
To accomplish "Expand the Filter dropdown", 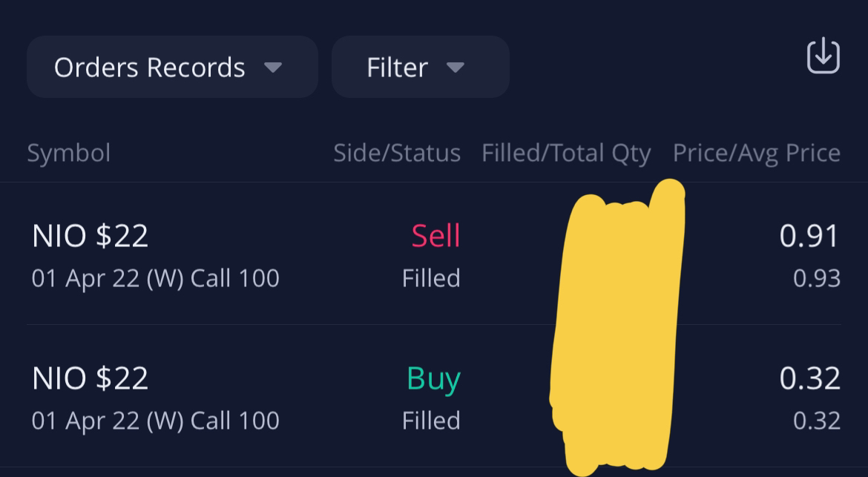I will [x=420, y=67].
